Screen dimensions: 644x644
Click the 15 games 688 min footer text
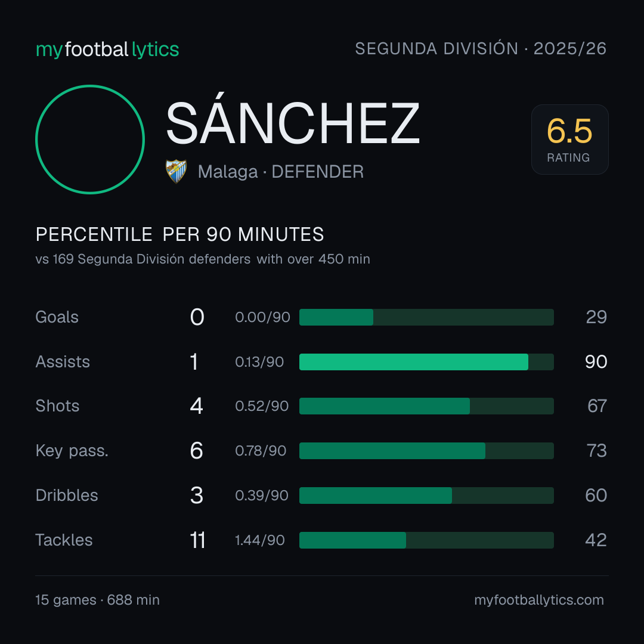(97, 600)
